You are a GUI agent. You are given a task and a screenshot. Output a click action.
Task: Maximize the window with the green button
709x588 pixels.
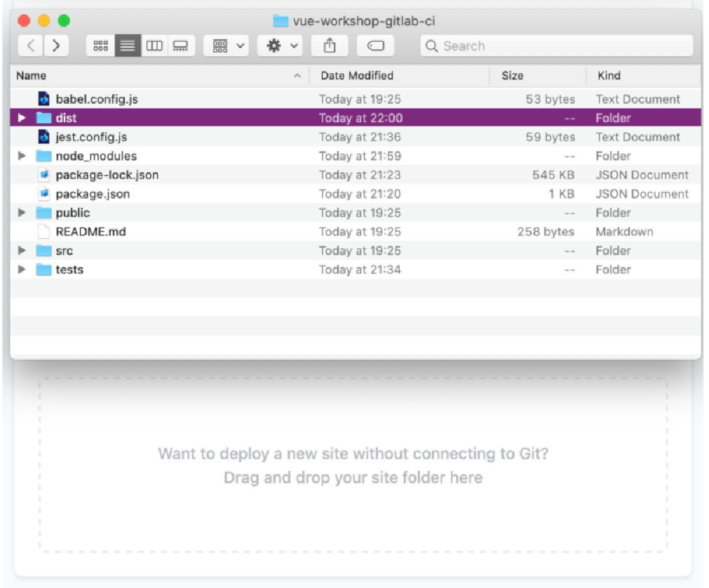tap(65, 21)
